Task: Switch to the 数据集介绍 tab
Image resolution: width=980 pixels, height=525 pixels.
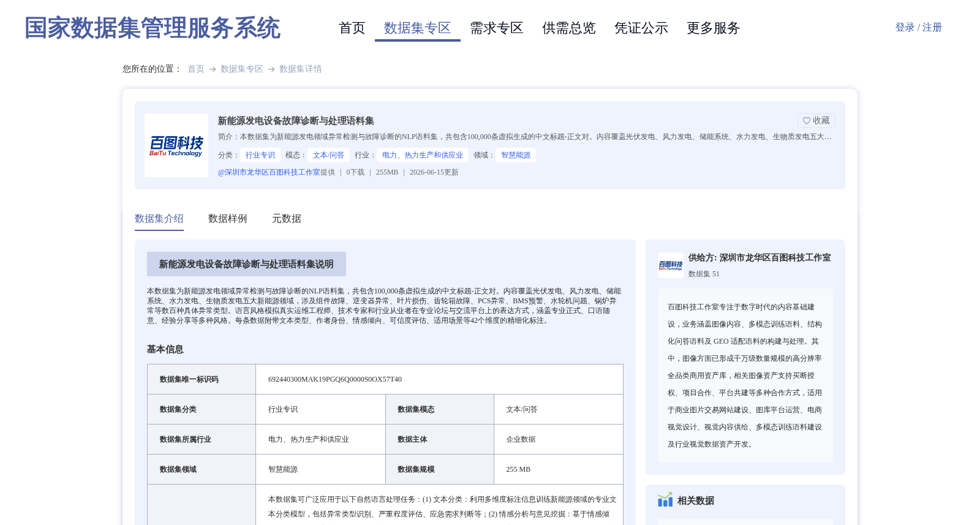Action: pos(159,219)
